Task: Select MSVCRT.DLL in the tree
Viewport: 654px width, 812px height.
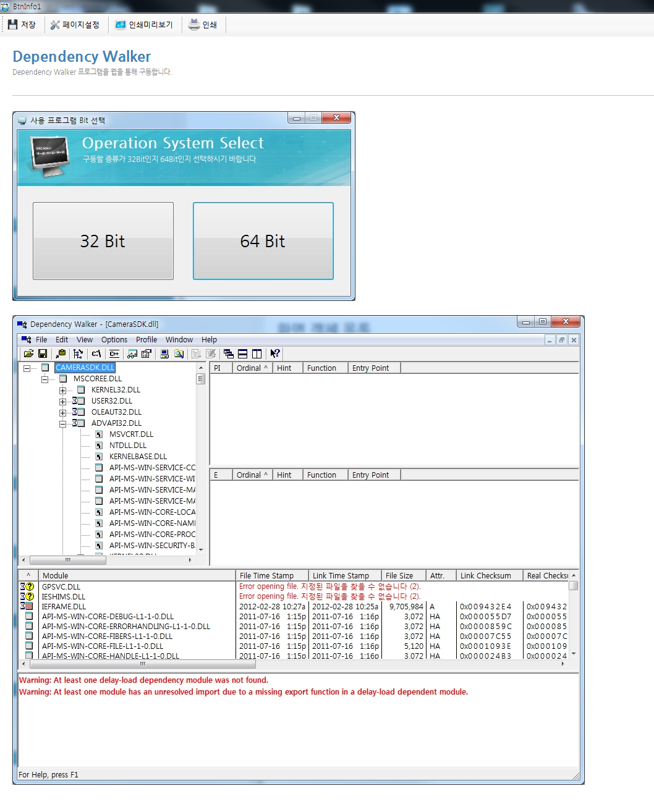Action: [131, 434]
